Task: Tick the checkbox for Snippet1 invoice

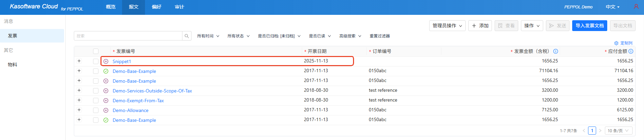Action: [96, 61]
